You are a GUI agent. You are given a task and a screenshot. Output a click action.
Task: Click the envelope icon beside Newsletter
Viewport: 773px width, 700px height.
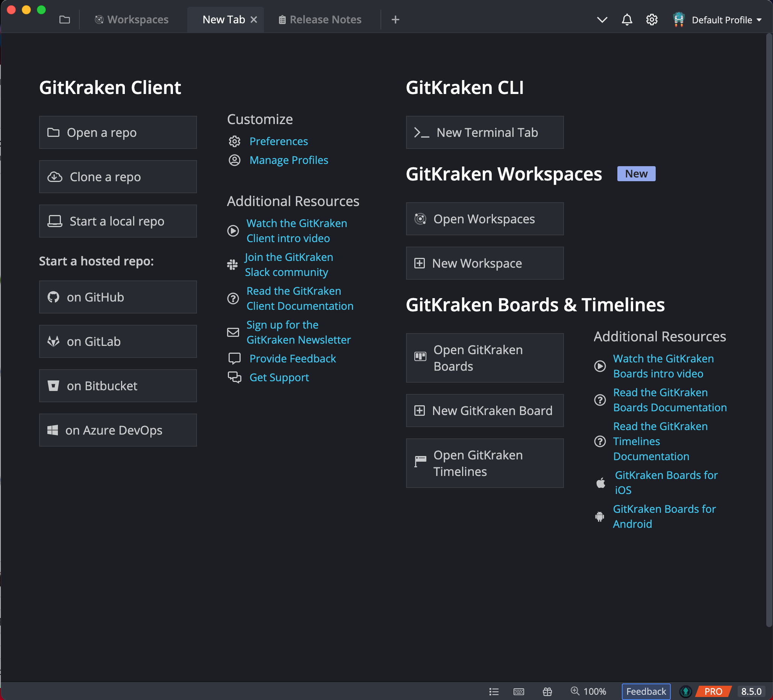233,332
